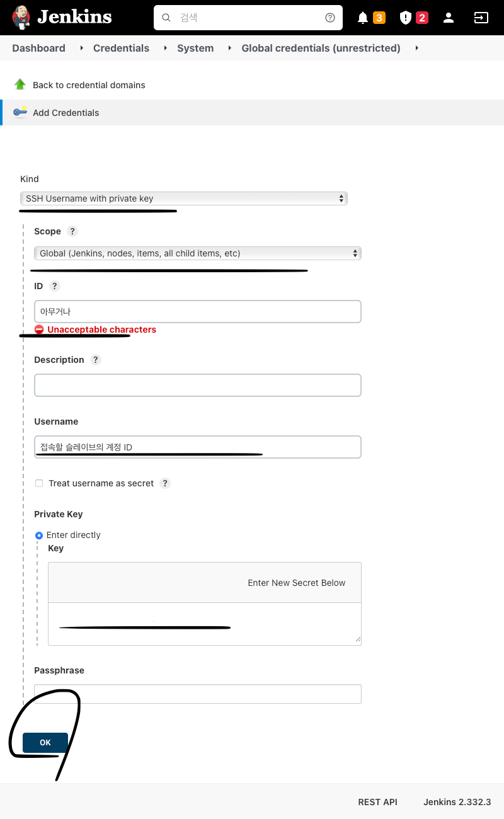Go to Dashboard breadcrumb
Viewport: 504px width, 819px height.
coord(38,48)
